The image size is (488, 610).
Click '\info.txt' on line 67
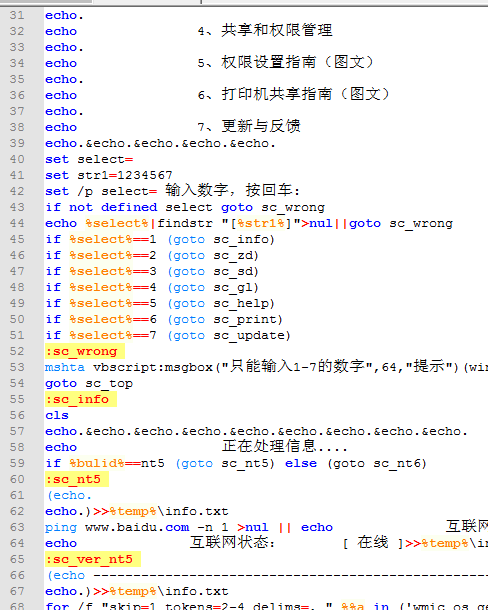click(193, 592)
